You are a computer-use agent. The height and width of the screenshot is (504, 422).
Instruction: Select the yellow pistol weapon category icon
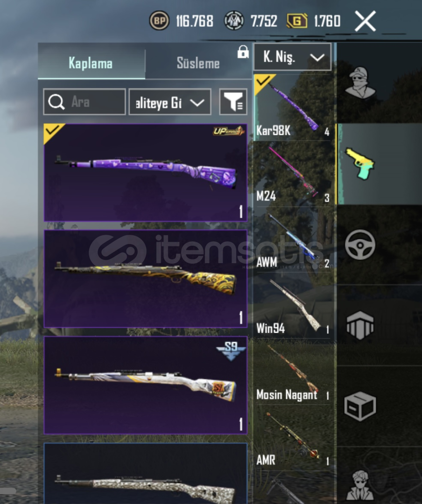coord(360,164)
